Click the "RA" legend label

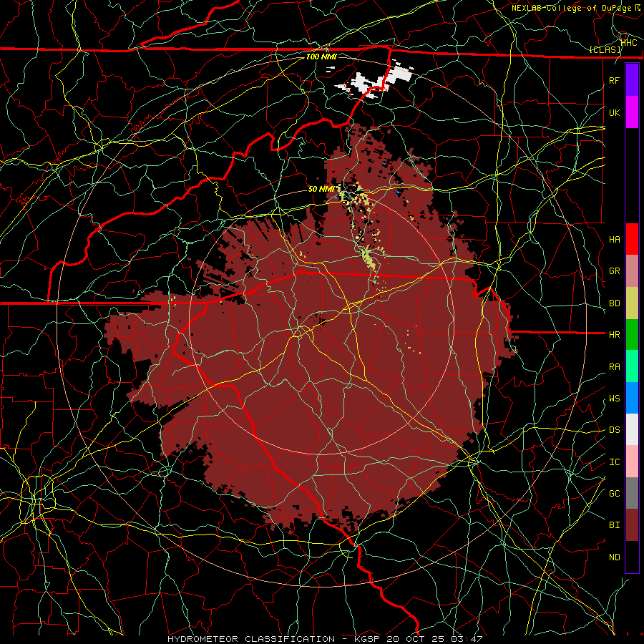[614, 367]
